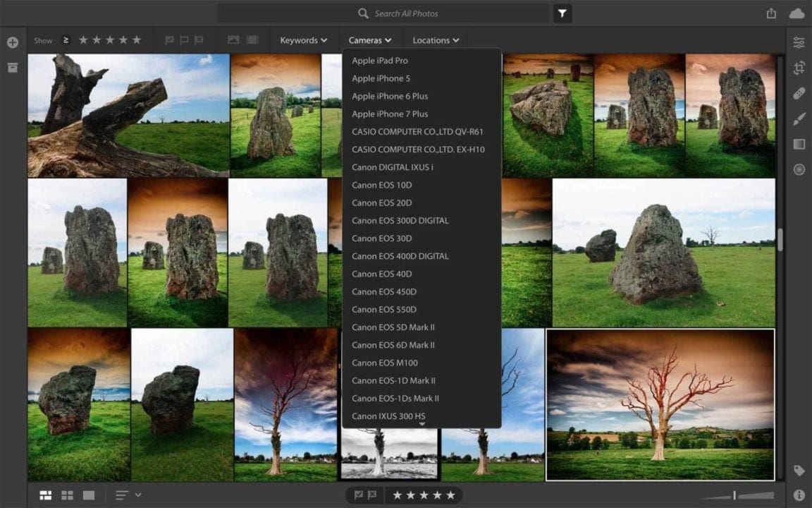Open the sort order dropdown
The width and height of the screenshot is (812, 508).
coord(128,495)
